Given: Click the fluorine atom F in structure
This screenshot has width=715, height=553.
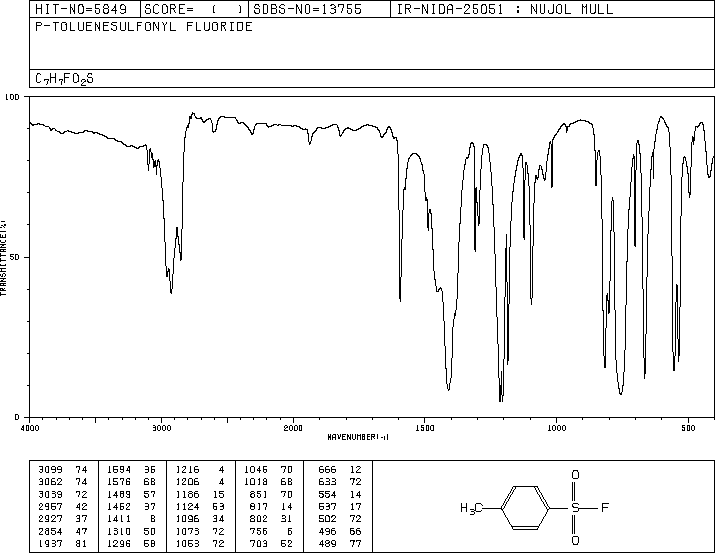Looking at the screenshot, I should 605,507.
